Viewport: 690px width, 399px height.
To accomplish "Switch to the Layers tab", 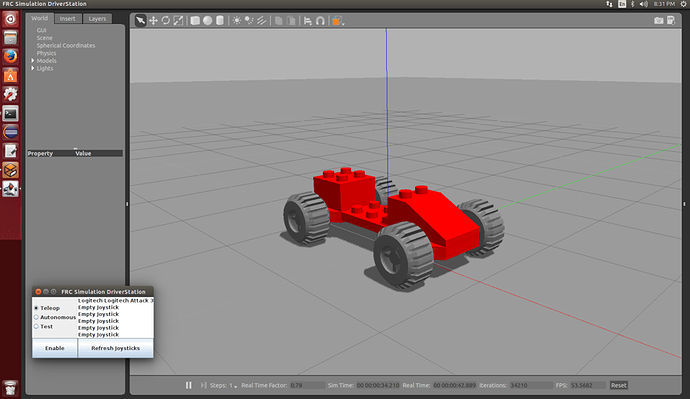I will [x=97, y=18].
